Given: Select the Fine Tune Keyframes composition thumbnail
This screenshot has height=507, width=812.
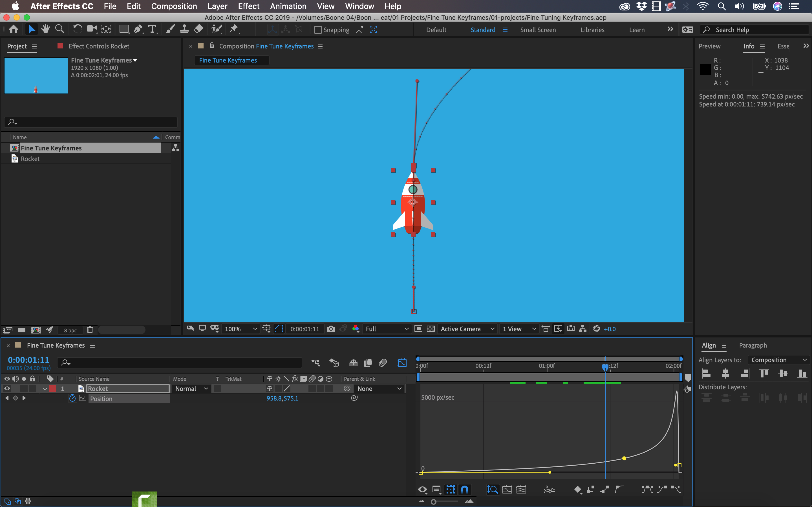Looking at the screenshot, I should coord(36,76).
